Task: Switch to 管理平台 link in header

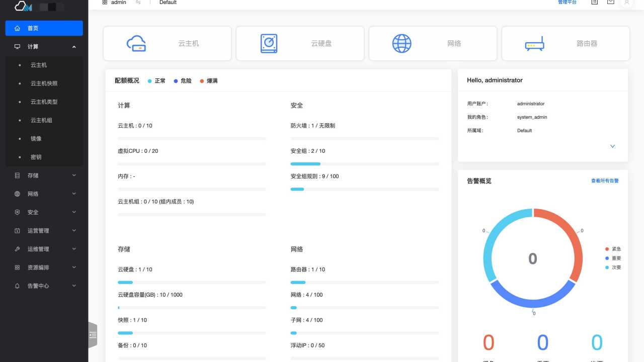Action: 567,3
